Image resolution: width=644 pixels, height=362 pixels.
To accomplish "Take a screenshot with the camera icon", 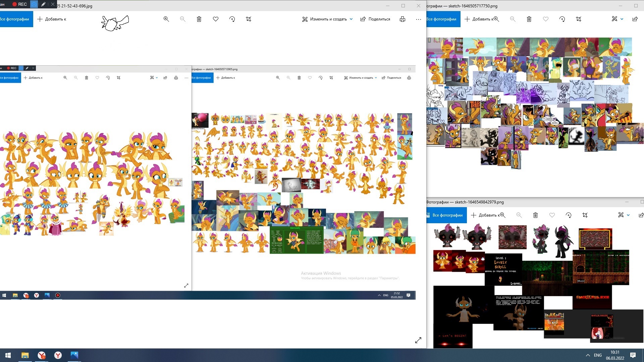I will pyautogui.click(x=34, y=4).
